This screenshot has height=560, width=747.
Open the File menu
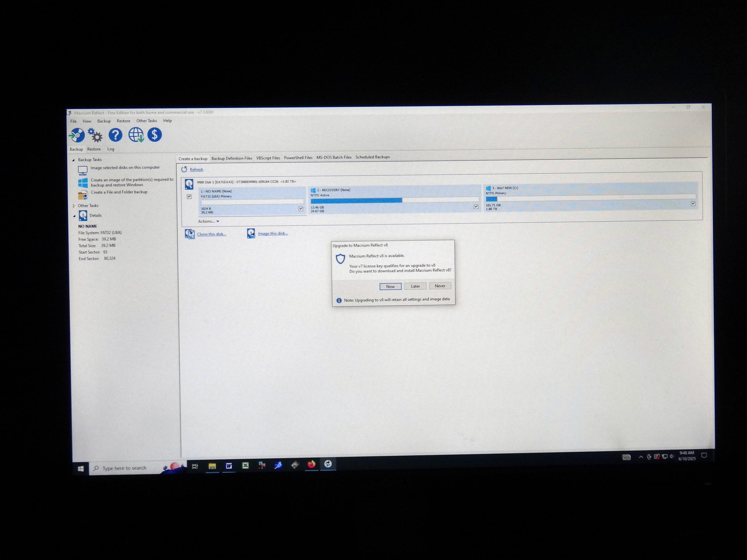pyautogui.click(x=73, y=122)
